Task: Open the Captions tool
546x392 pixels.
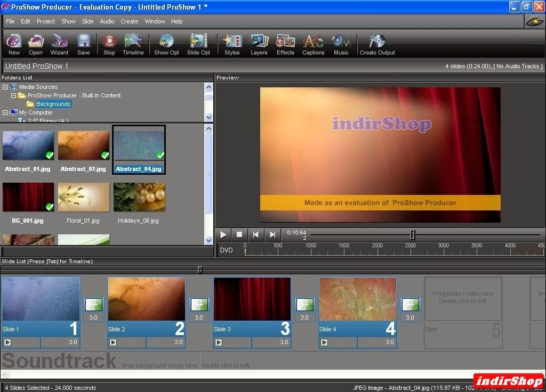Action: tap(314, 44)
